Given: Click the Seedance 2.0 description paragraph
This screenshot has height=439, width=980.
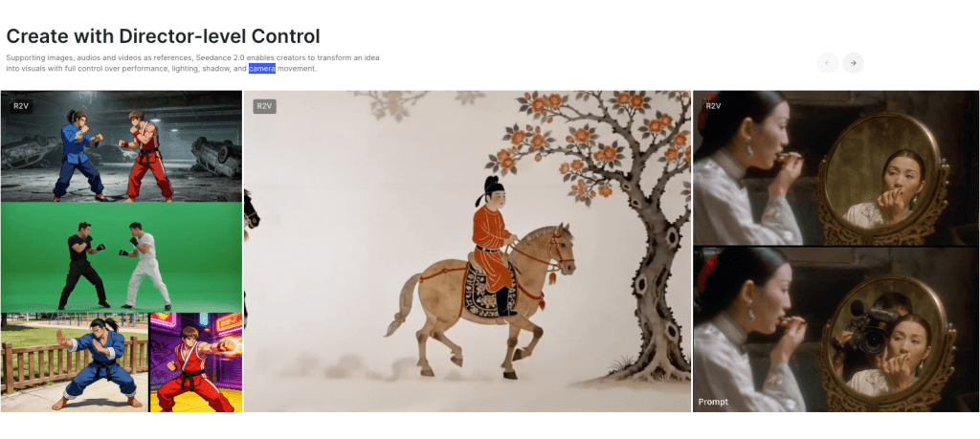Looking at the screenshot, I should point(193,63).
